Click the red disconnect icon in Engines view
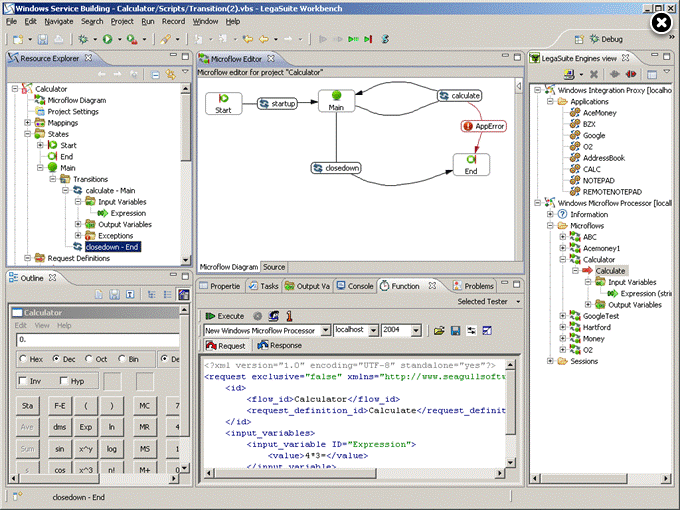The width and height of the screenshot is (680, 510). click(631, 74)
